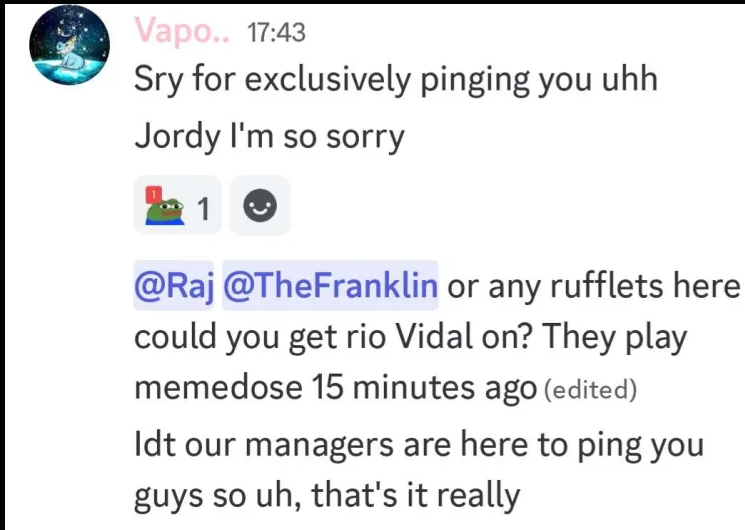Toggle the Pepe ping reaction pill
The width and height of the screenshot is (745, 530).
click(177, 207)
